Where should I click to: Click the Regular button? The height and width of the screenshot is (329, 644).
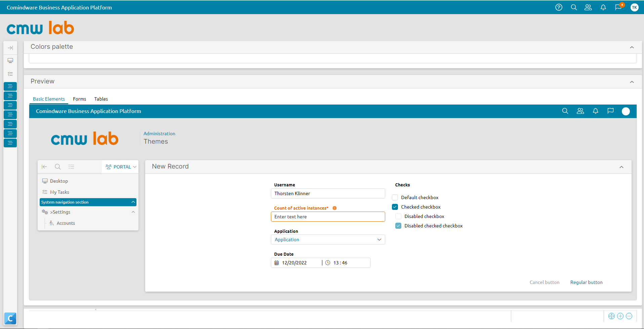tap(587, 282)
